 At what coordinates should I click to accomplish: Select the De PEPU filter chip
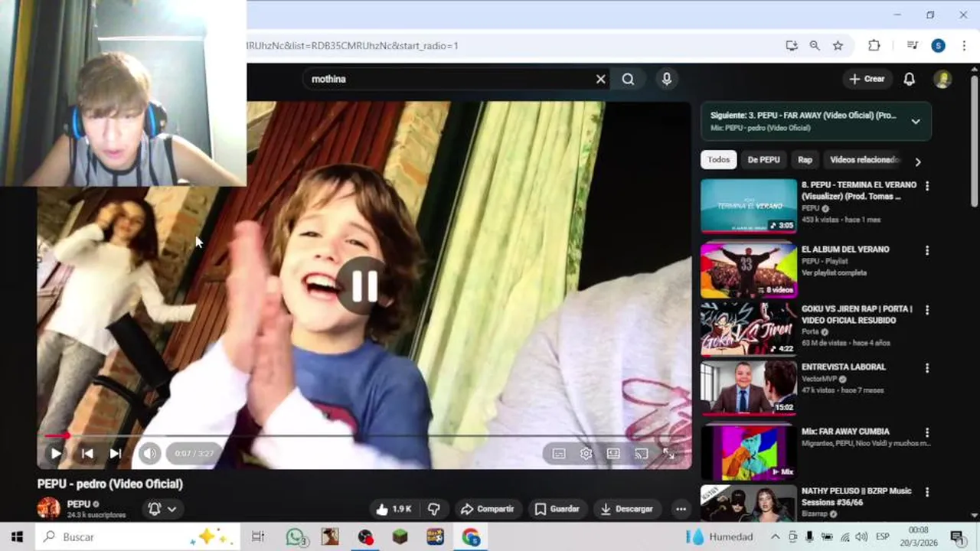coord(763,159)
